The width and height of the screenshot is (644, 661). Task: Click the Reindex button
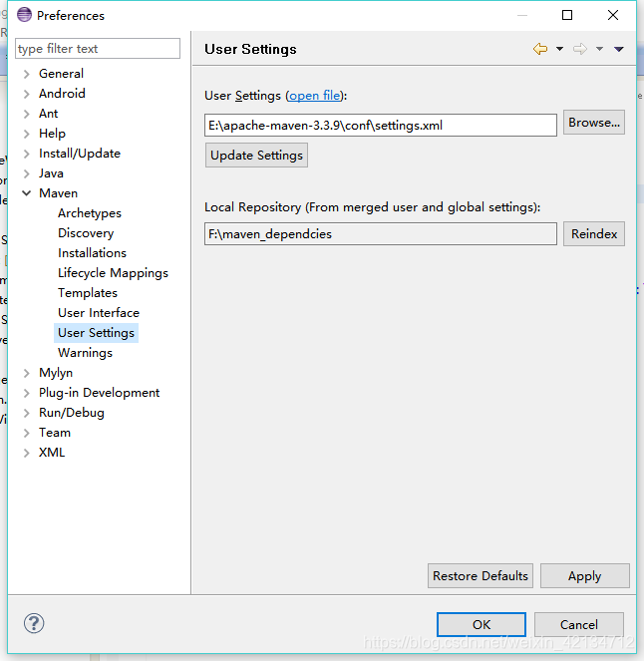[594, 233]
